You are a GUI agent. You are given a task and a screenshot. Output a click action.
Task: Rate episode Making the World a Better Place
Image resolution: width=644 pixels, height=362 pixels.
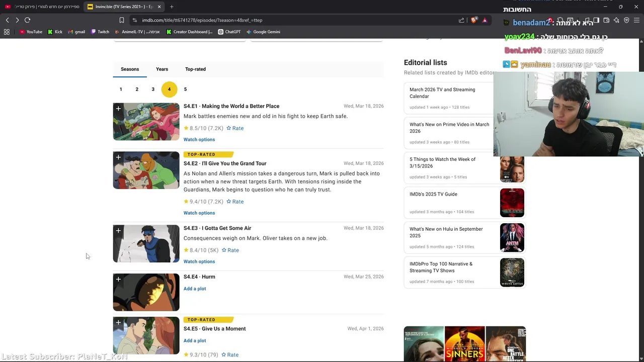(235, 128)
